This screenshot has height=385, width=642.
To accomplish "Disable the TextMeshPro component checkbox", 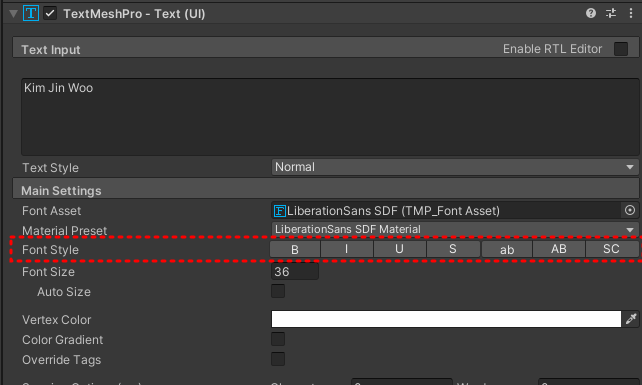I will click(x=50, y=14).
